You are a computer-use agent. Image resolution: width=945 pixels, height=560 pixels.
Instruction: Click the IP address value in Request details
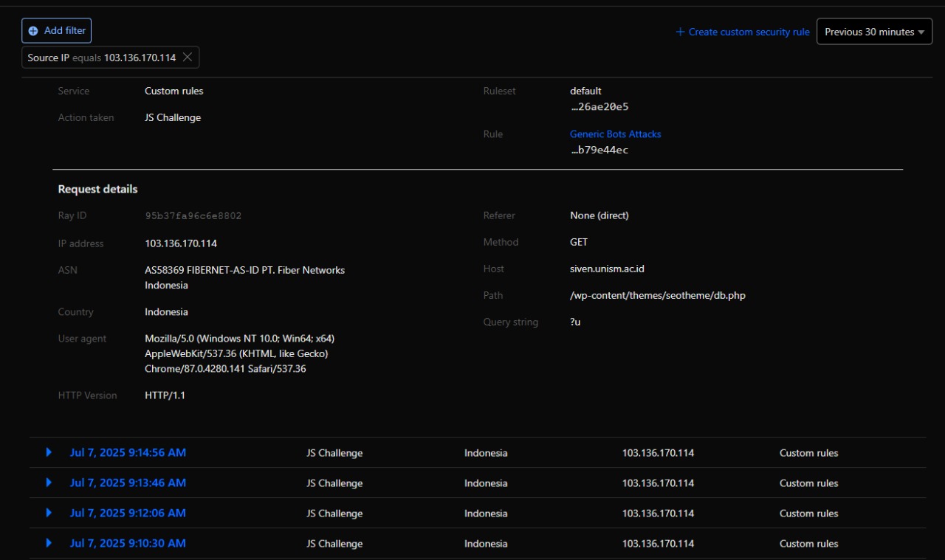click(x=181, y=243)
